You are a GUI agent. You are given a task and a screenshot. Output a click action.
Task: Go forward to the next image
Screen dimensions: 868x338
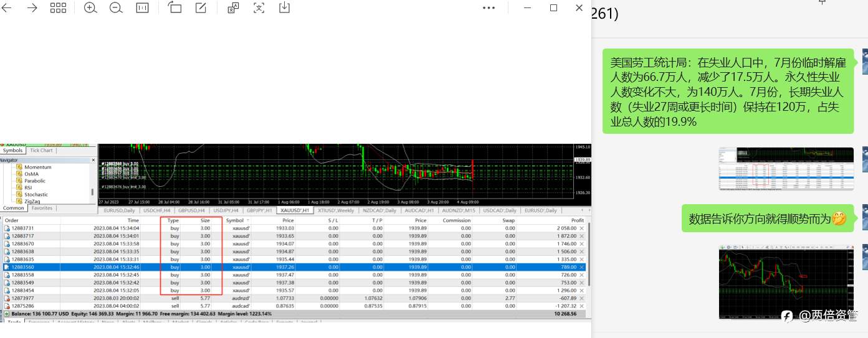click(32, 7)
